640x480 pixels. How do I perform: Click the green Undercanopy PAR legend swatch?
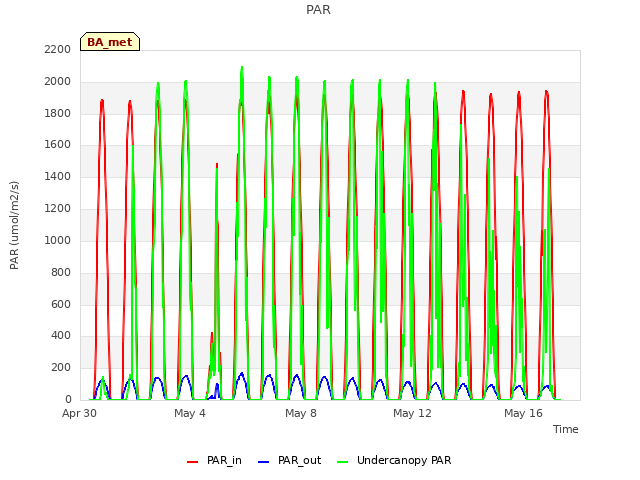click(343, 462)
